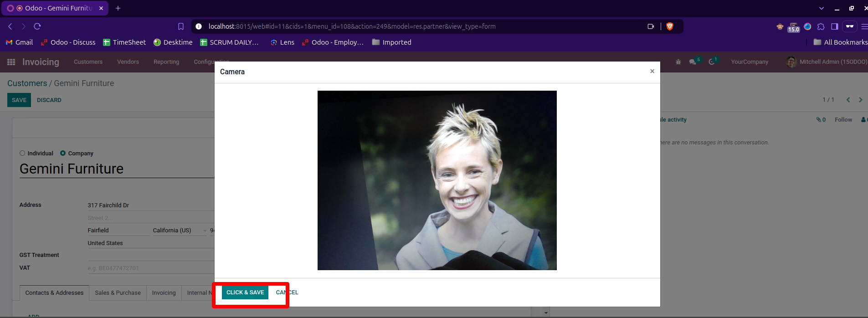Open the TimeSheet bookmark
This screenshot has width=868, height=318.
124,42
